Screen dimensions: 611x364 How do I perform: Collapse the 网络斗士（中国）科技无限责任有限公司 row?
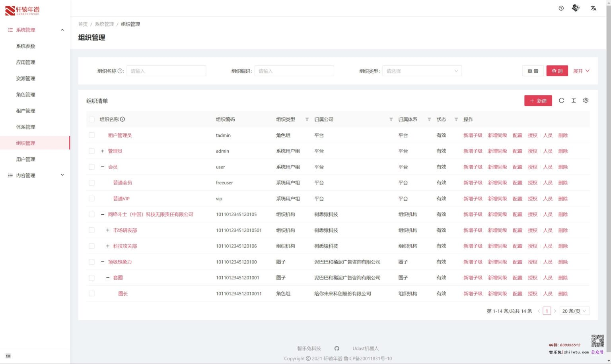click(x=103, y=214)
